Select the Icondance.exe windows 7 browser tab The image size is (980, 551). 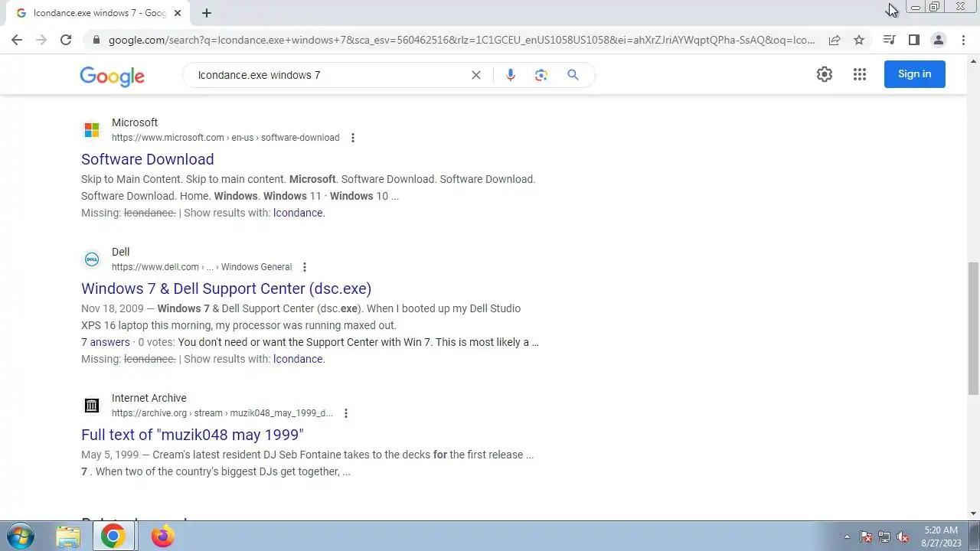pos(98,13)
